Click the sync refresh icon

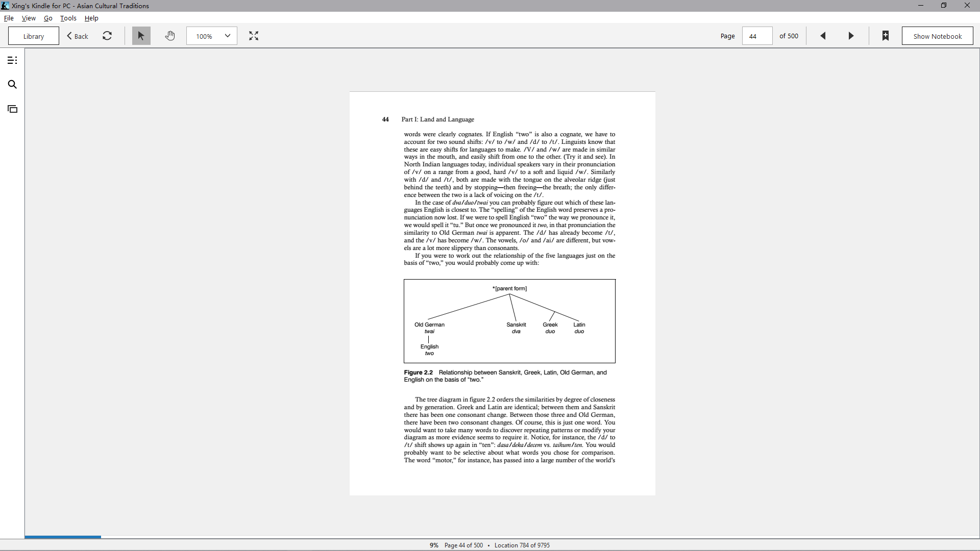point(107,36)
